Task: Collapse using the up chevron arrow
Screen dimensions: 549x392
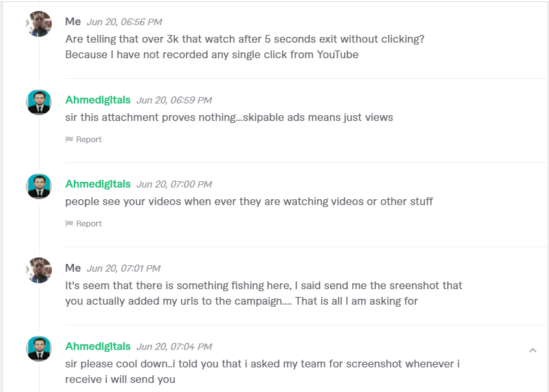Action: [x=533, y=350]
